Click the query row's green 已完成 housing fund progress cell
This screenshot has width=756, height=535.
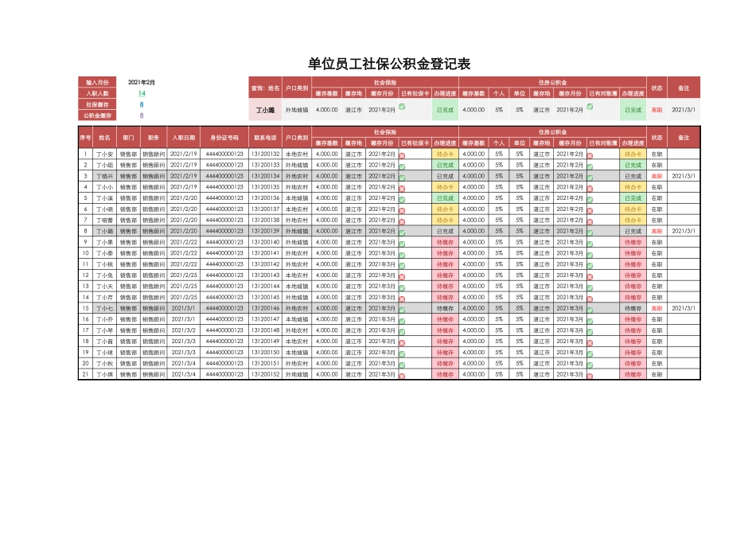point(633,110)
